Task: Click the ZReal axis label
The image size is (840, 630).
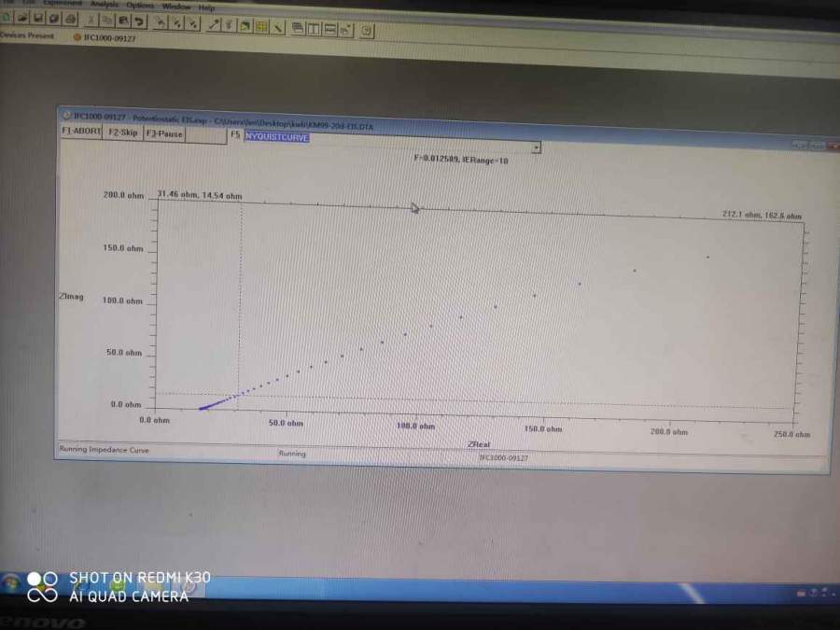Action: pyautogui.click(x=479, y=444)
